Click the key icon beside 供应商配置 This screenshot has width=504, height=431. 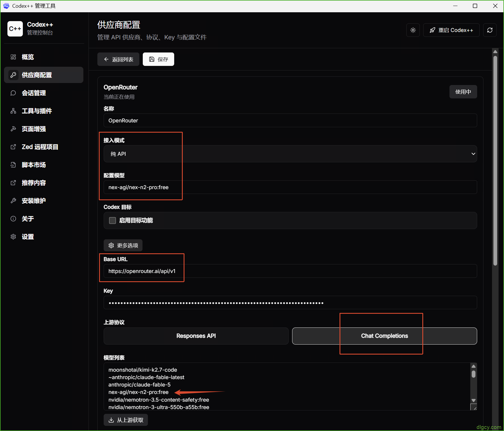click(x=13, y=75)
